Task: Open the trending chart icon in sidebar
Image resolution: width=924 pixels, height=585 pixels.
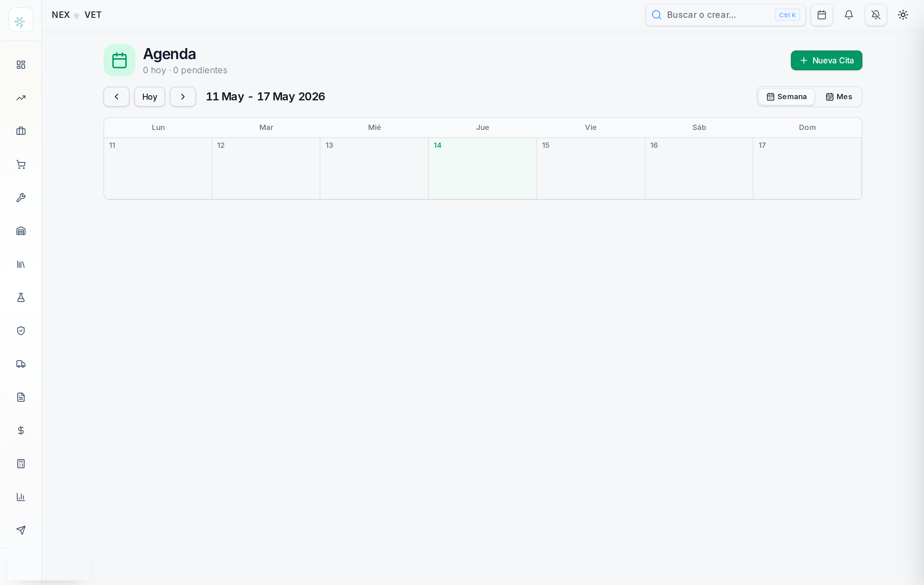Action: coord(21,98)
